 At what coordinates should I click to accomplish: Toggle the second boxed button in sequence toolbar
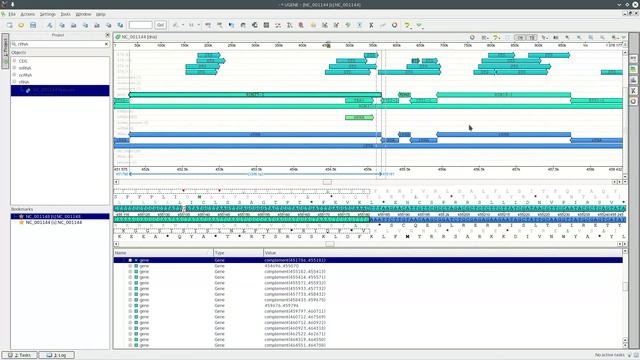[x=531, y=37]
